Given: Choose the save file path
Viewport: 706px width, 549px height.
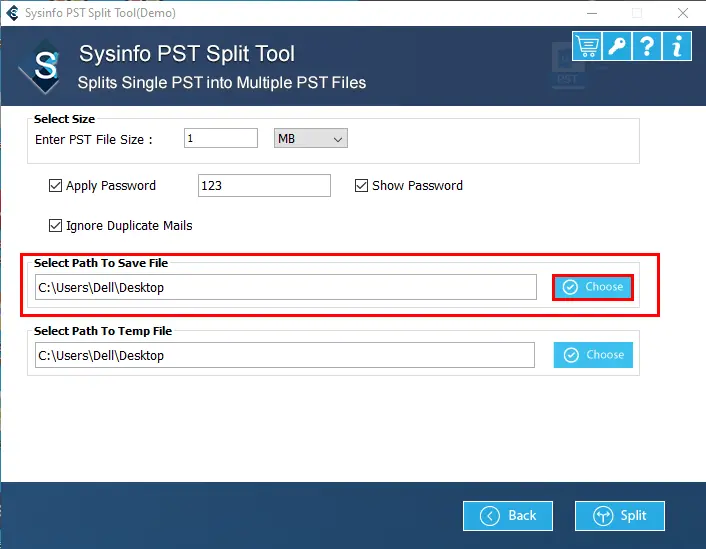Looking at the screenshot, I should (x=593, y=287).
